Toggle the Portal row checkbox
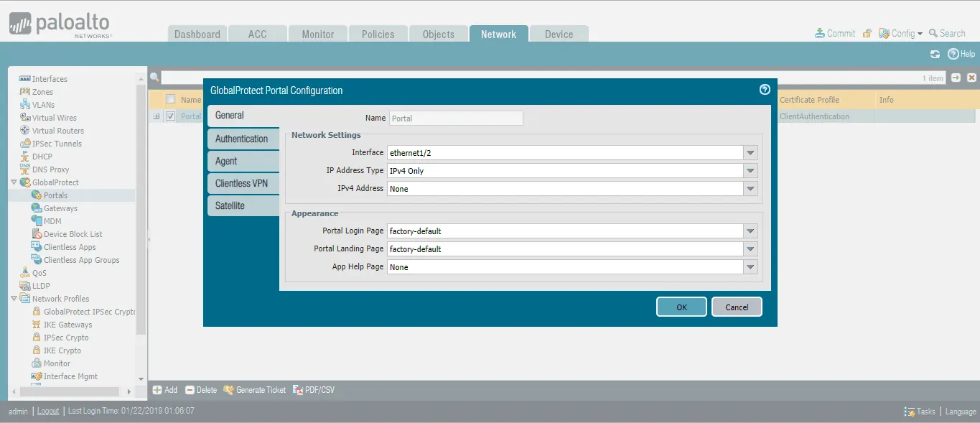The width and height of the screenshot is (980, 423). coord(171,116)
